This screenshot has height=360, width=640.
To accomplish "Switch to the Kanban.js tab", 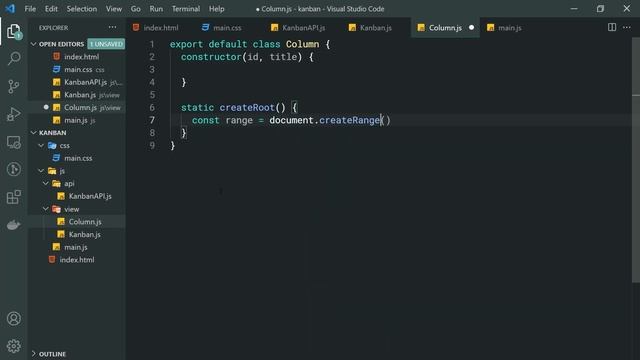I will click(371, 28).
